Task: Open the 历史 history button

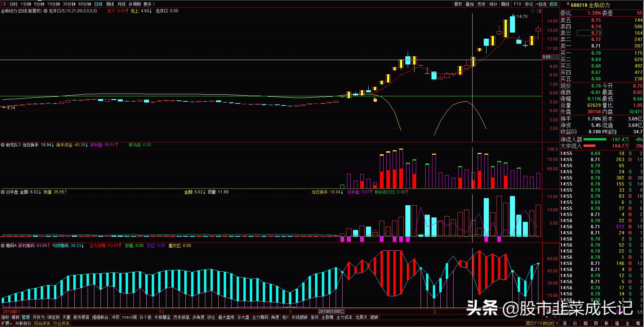Action: 482,4
